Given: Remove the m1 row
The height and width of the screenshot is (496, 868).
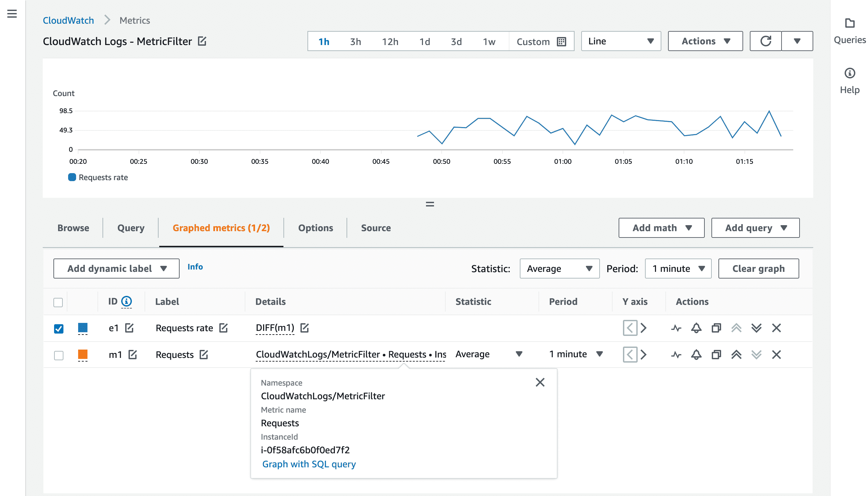Looking at the screenshot, I should point(777,355).
